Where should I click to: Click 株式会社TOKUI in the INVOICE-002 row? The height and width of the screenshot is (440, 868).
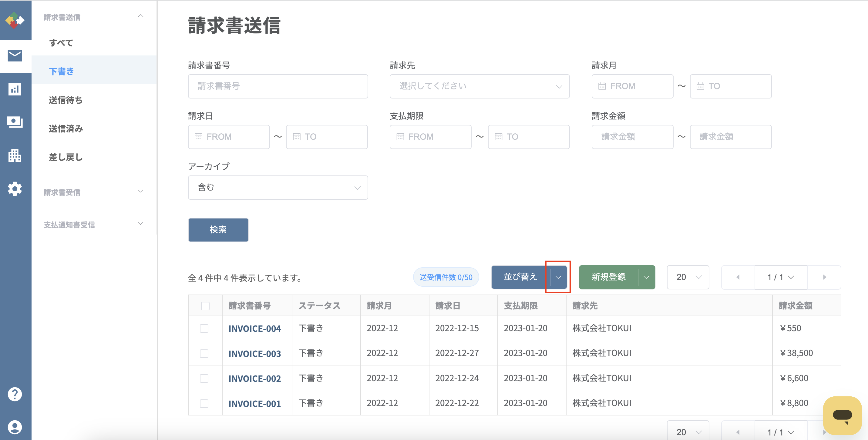602,378
